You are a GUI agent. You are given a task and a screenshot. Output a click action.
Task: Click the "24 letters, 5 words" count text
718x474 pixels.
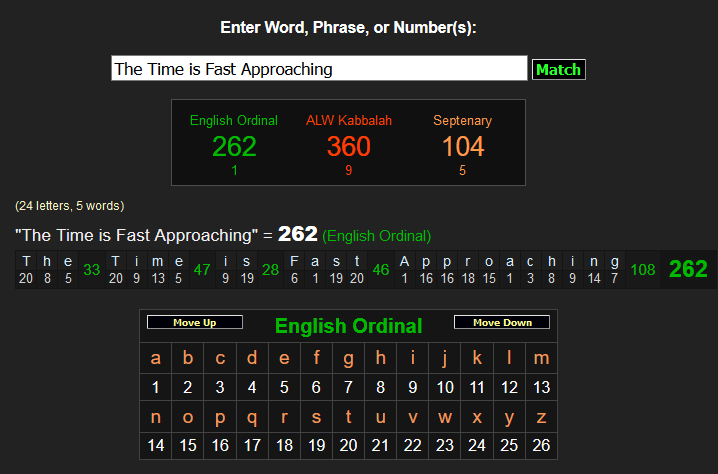coord(69,206)
